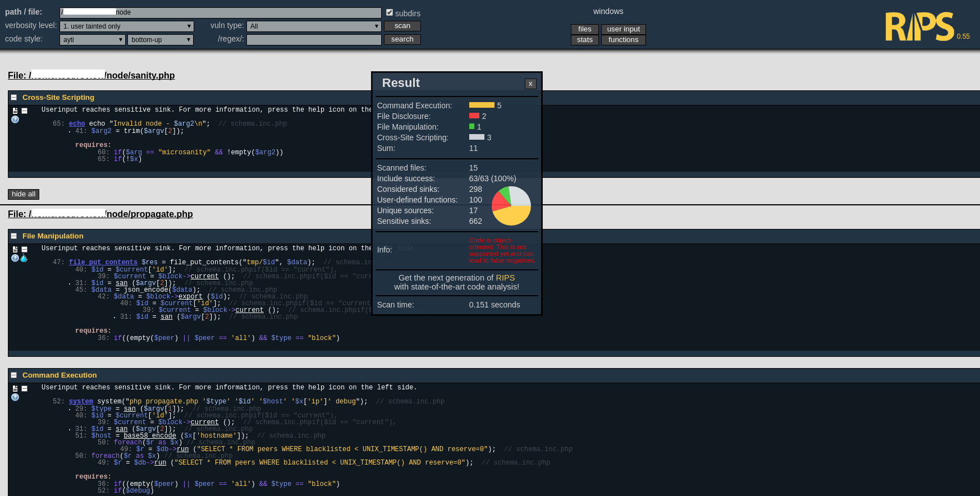This screenshot has width=980, height=496.
Task: Open code viewer icon in File Manipulation block
Action: tap(15, 249)
